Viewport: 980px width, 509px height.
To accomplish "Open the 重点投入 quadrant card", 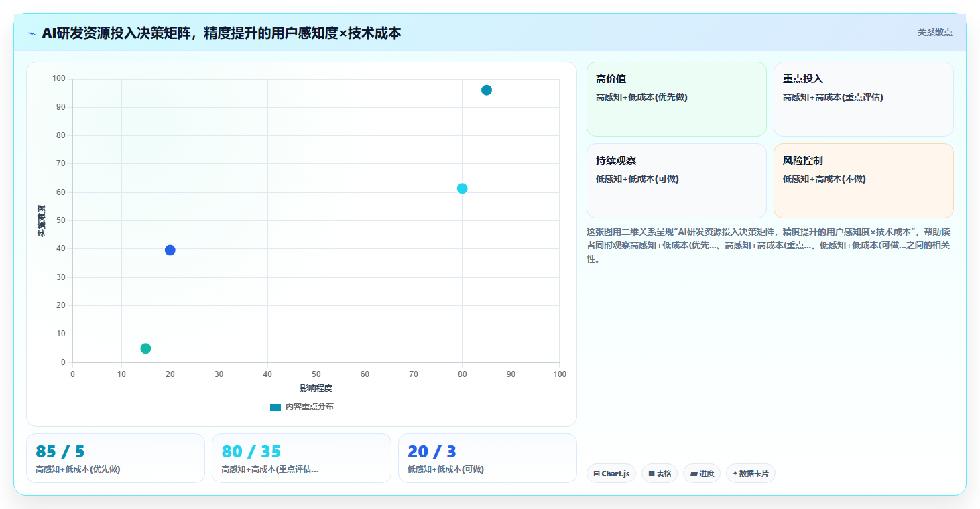I will pyautogui.click(x=863, y=99).
